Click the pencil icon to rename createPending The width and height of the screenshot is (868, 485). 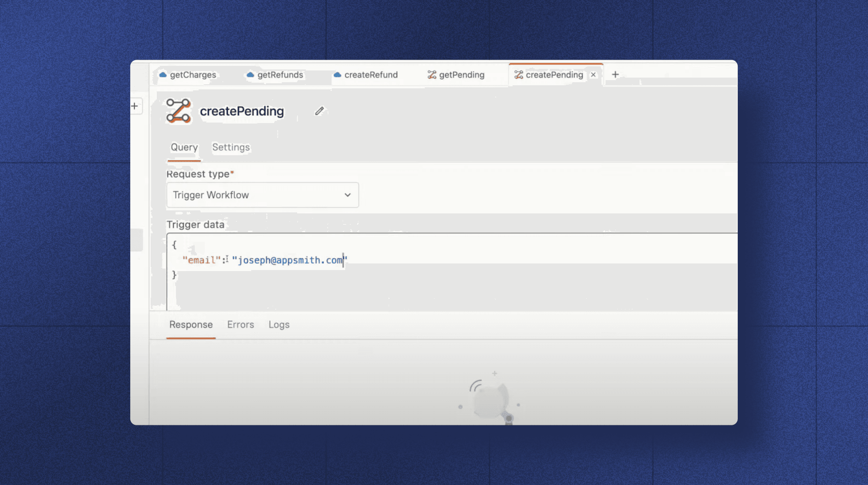tap(320, 111)
